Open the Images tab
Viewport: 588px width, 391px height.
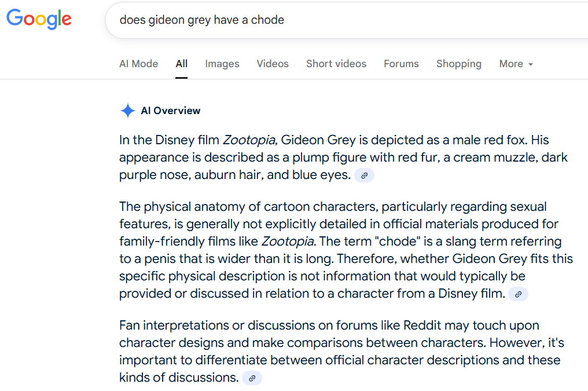pos(222,64)
